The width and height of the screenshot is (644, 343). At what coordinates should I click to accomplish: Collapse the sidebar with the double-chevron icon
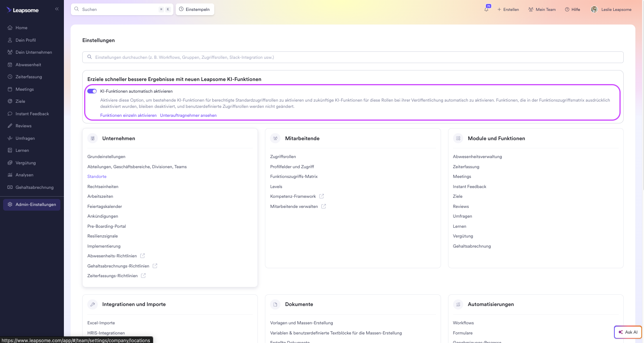coord(57,9)
